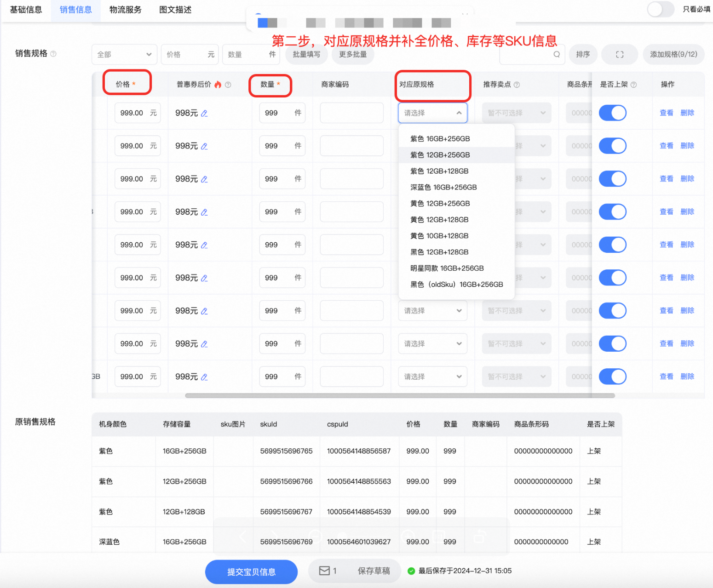The height and width of the screenshot is (588, 713).
Task: Edit 998元 coupon price in first row
Action: tap(204, 113)
